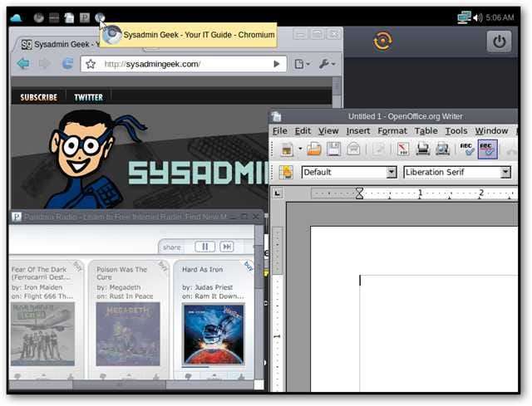
Task: Export directly as PDF in Writer
Action: pos(403,149)
